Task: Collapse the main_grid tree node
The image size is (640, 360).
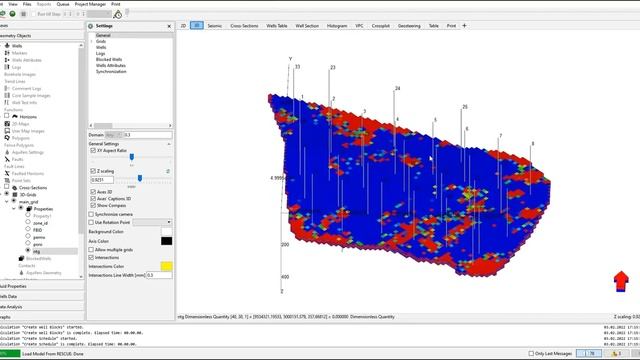Action: click(7, 202)
